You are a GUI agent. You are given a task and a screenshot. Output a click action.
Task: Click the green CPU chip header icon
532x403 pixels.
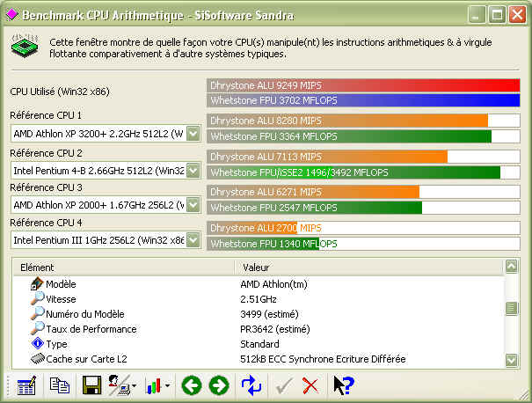25,46
